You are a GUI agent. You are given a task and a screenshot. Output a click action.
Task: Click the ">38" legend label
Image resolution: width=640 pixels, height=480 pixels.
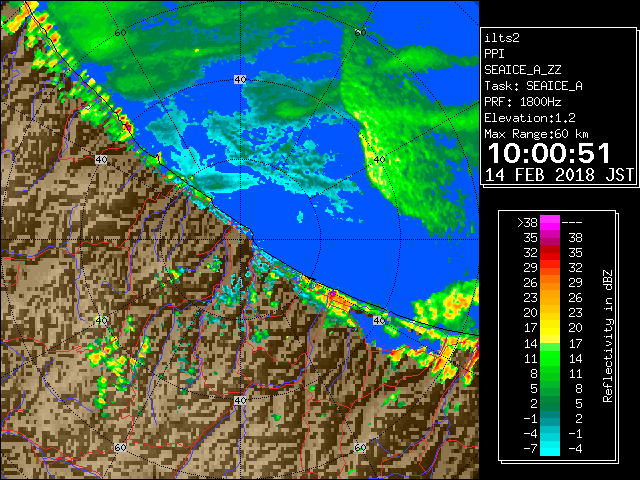(527, 223)
